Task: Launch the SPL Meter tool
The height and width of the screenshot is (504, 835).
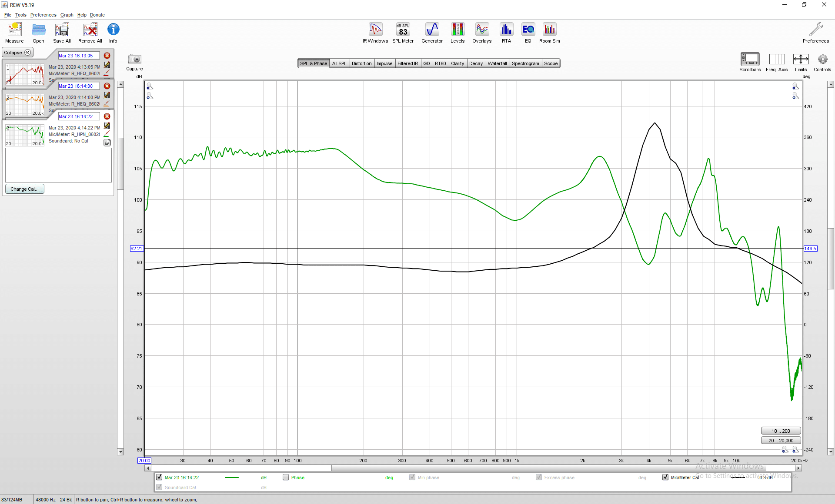Action: coord(403,33)
